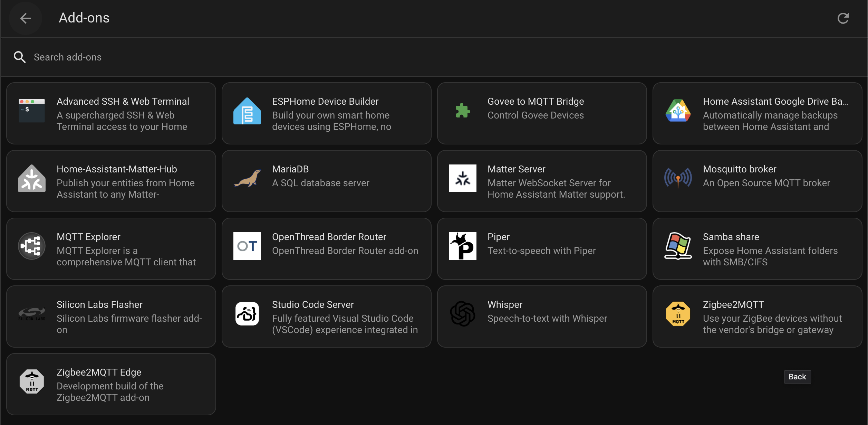
Task: Open the Matter Server add-on card
Action: coord(542,181)
